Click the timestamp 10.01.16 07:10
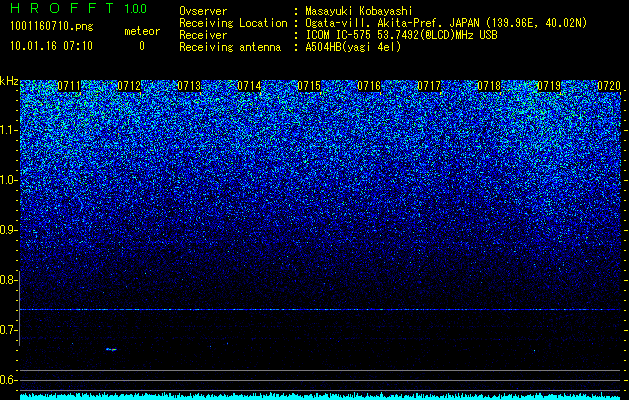The height and width of the screenshot is (400, 629). pyautogui.click(x=51, y=46)
